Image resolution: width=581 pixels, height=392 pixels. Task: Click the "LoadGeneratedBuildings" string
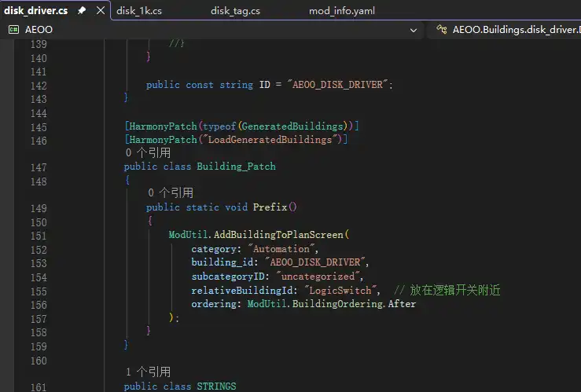(x=270, y=140)
